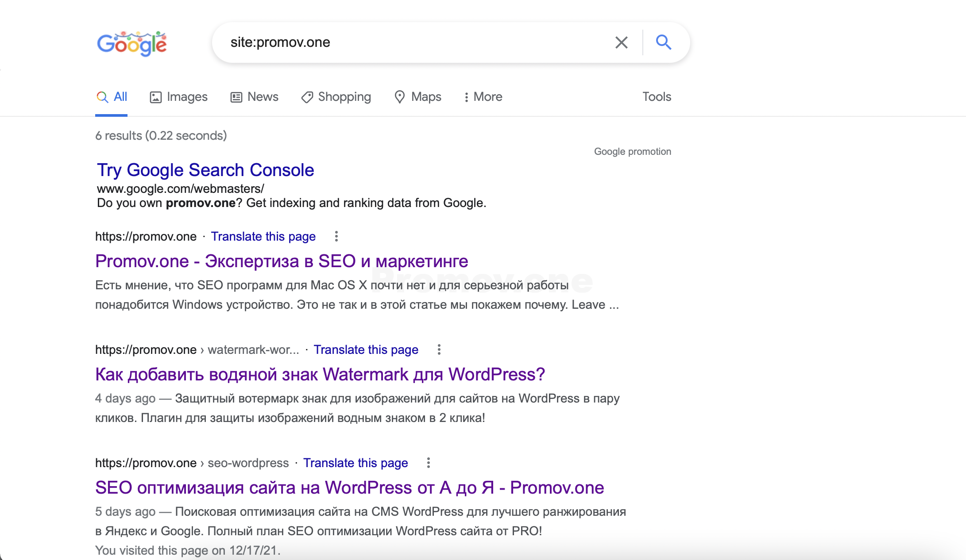Expand the More search categories menu
Image resolution: width=966 pixels, height=560 pixels.
[x=483, y=97]
